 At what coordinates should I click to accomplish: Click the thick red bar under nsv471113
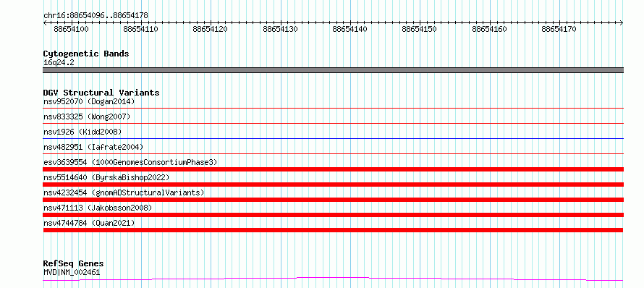pyautogui.click(x=333, y=215)
